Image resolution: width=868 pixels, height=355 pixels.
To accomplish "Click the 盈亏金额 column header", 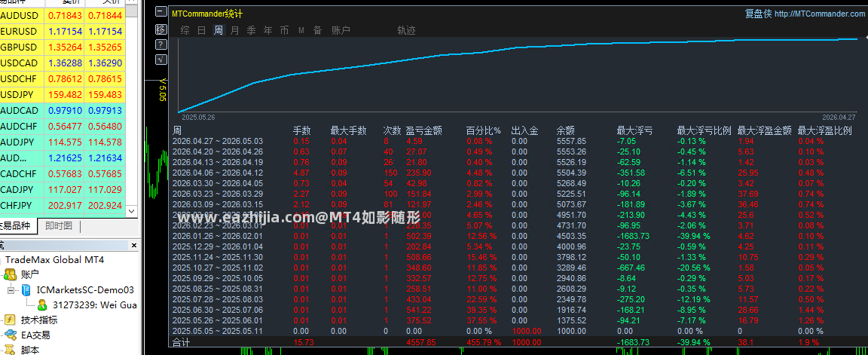I will pos(424,131).
